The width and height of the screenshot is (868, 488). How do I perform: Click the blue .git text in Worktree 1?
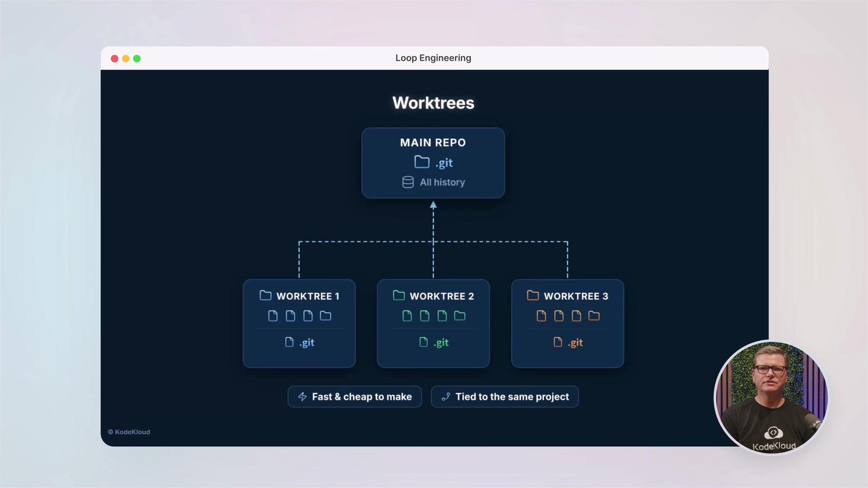(307, 343)
